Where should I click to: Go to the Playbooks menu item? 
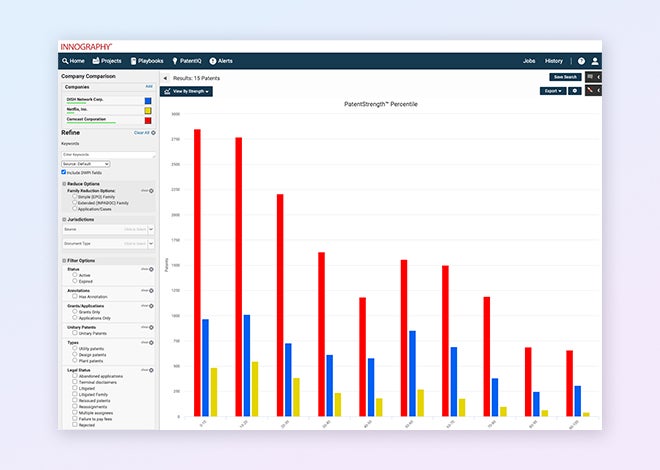[145, 61]
